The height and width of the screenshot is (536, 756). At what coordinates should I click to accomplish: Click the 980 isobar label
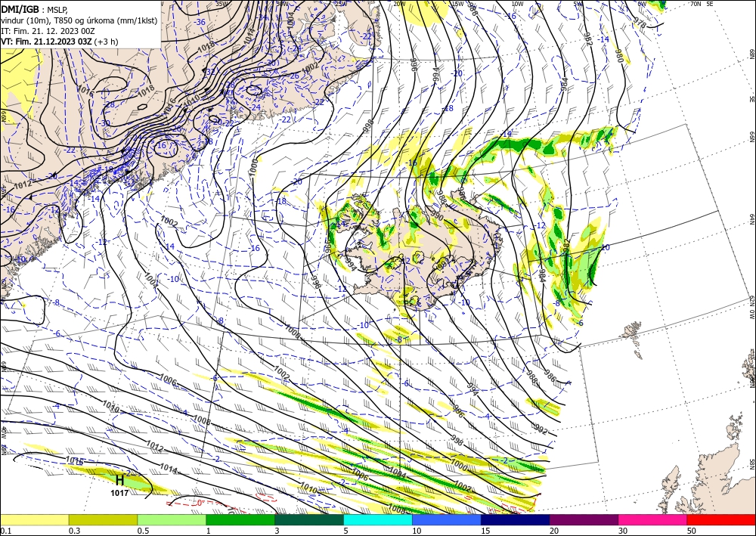(x=620, y=56)
